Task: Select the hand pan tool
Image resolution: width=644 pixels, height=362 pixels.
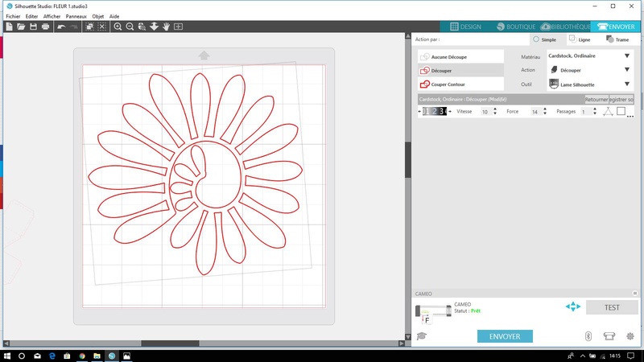Action: (166, 27)
